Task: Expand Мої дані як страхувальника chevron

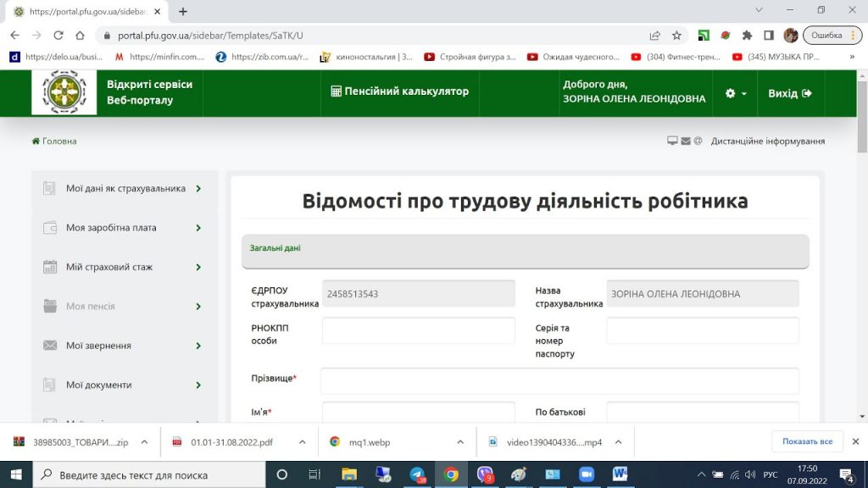Action: pos(198,189)
